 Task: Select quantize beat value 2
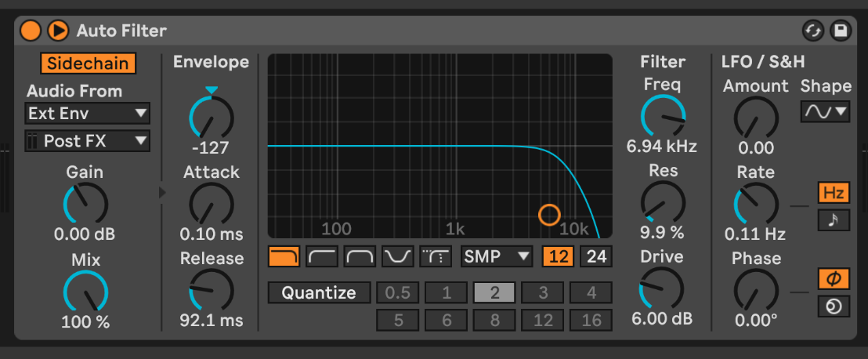(494, 292)
